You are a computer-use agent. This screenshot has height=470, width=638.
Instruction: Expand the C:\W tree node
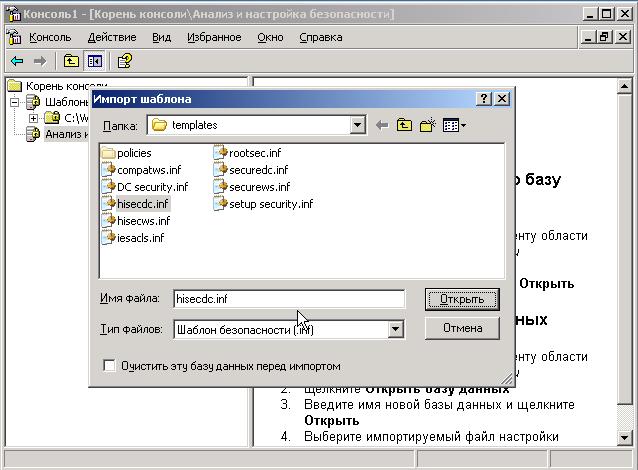click(33, 118)
